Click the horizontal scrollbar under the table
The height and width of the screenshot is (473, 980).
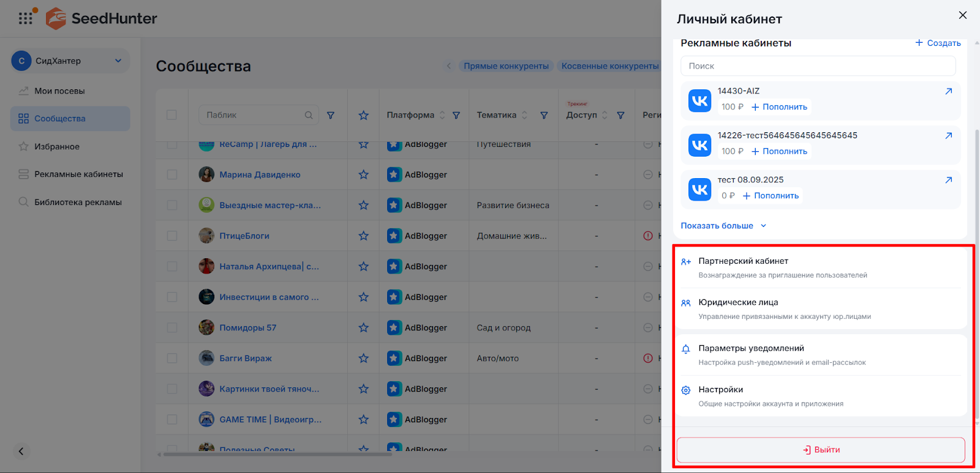pyautogui.click(x=276, y=454)
